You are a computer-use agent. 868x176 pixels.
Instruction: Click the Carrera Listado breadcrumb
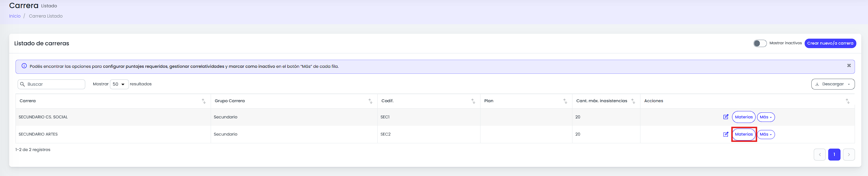point(46,16)
